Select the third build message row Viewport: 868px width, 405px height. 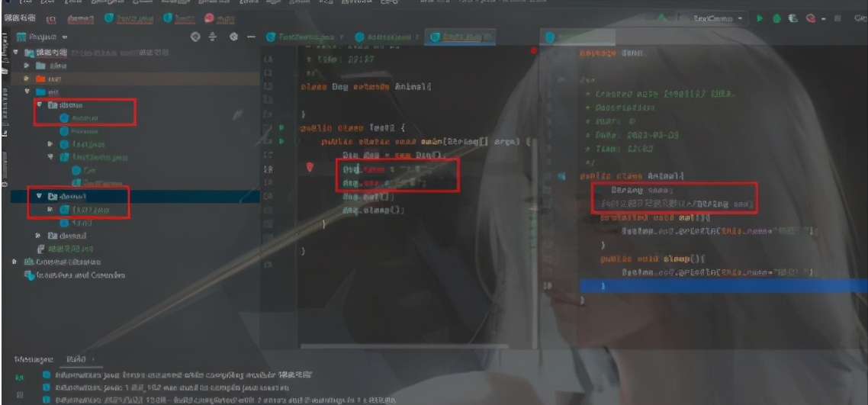219,400
